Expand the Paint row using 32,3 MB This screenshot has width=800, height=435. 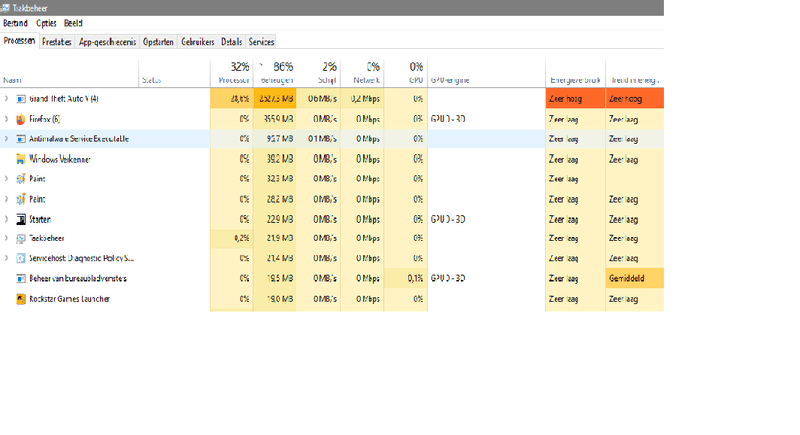tap(6, 178)
